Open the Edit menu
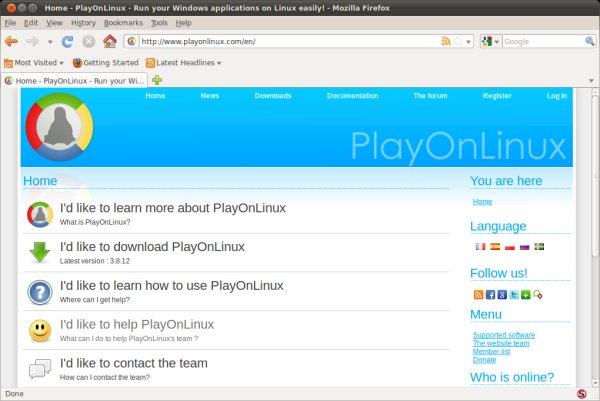600x401 pixels. [x=31, y=23]
